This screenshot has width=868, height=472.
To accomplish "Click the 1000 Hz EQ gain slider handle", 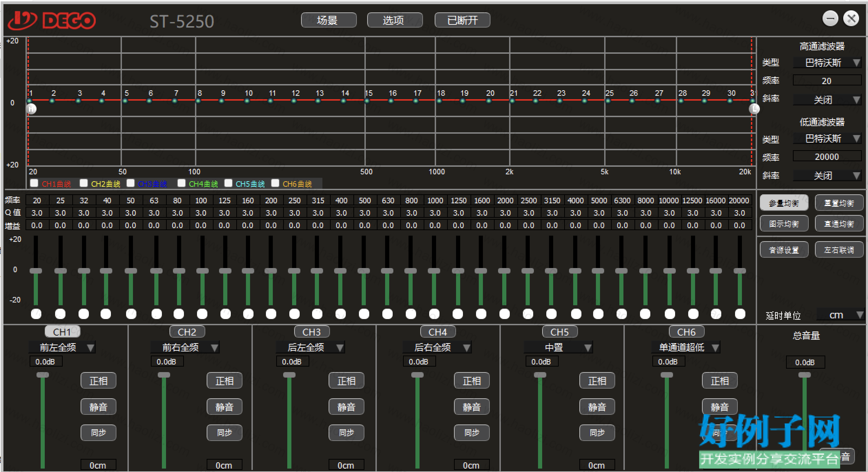I will pyautogui.click(x=434, y=271).
